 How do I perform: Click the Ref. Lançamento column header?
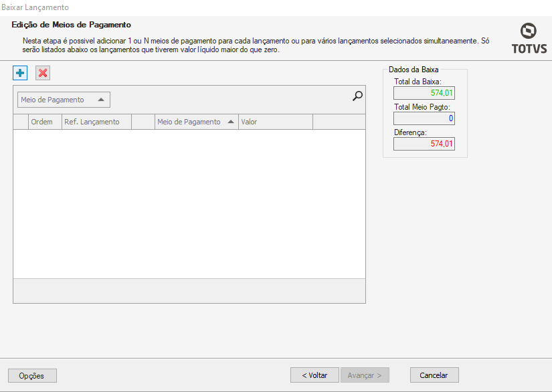(96, 122)
